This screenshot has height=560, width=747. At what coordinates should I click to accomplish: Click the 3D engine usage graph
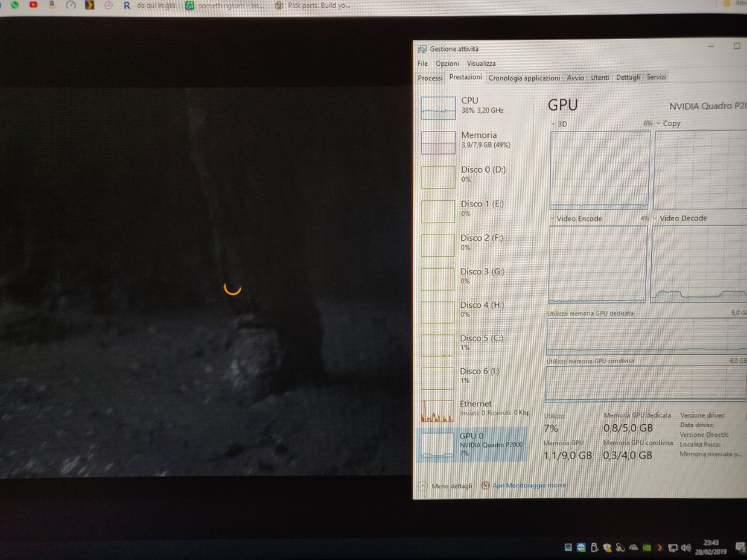point(599,170)
